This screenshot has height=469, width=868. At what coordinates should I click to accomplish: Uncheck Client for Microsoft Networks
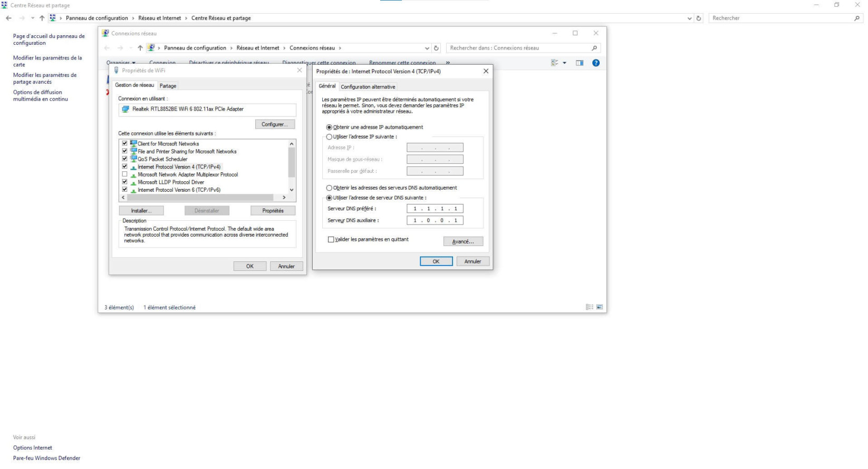(x=125, y=143)
